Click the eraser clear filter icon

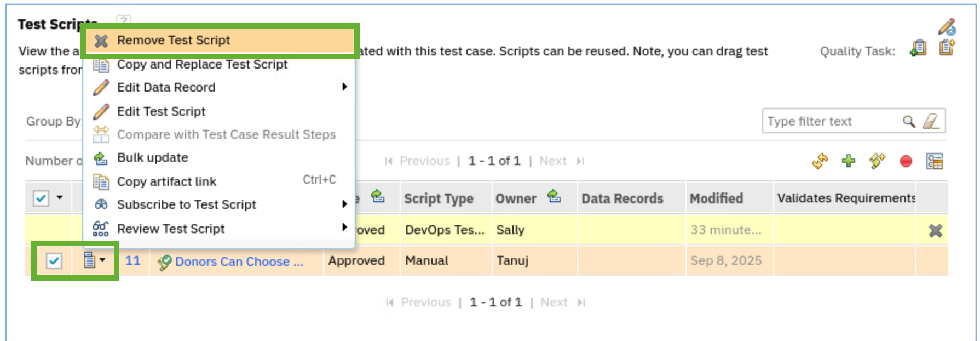pos(931,121)
